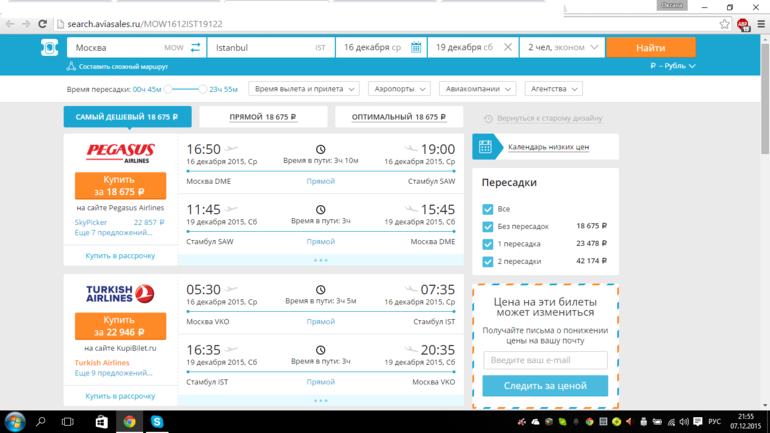Screen dimensions: 770x433
Task: Open the 'Авиакомпании' filter dropdown
Action: click(477, 89)
